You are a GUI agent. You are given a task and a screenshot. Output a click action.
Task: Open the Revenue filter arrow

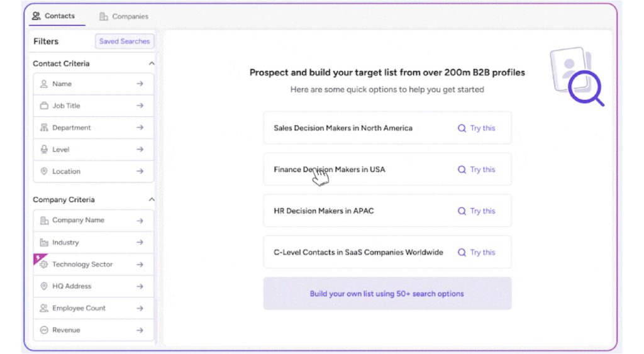tap(140, 330)
